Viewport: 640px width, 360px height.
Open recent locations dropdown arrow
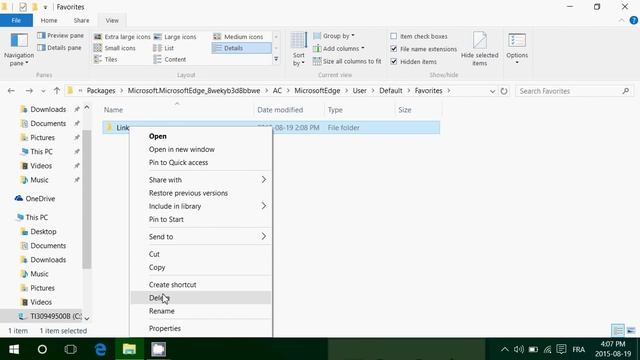coord(43,91)
